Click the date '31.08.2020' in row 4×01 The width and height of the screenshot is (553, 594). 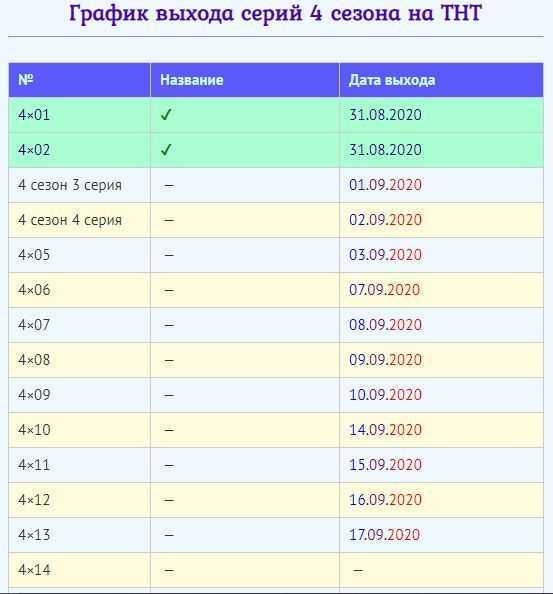pos(385,115)
